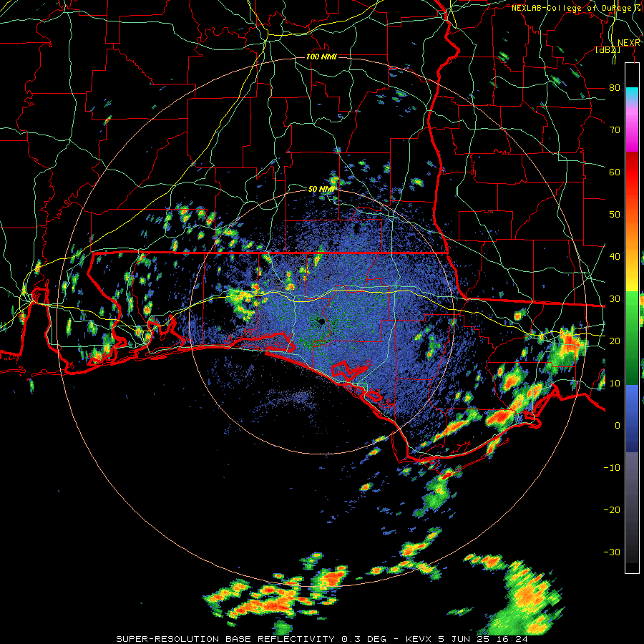The width and height of the screenshot is (644, 644).
Task: Click the 16:24 timestamp in the caption
Action: [511, 639]
